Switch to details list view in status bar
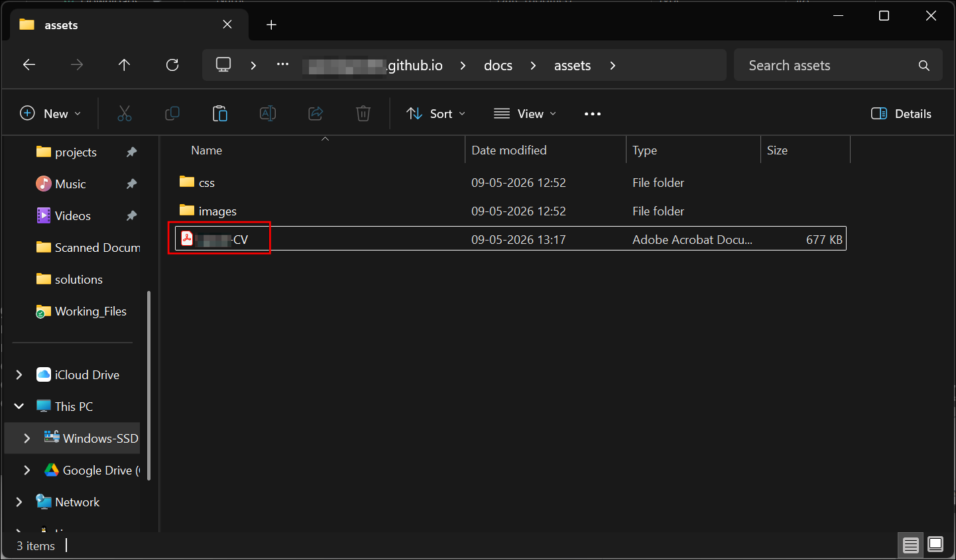 coord(911,545)
